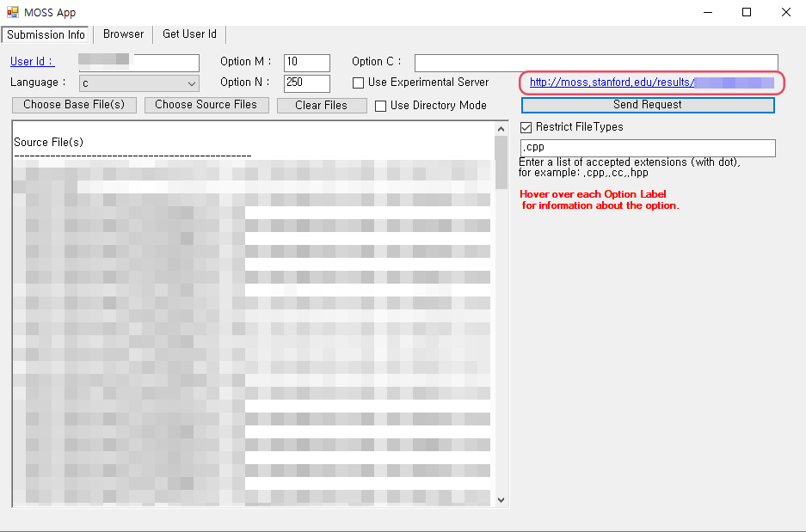The image size is (806, 532).
Task: Enable Use Directory Mode checkbox
Action: [x=380, y=106]
